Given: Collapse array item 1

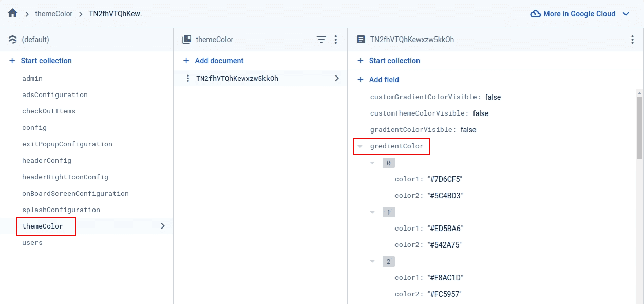Looking at the screenshot, I should coord(373,212).
